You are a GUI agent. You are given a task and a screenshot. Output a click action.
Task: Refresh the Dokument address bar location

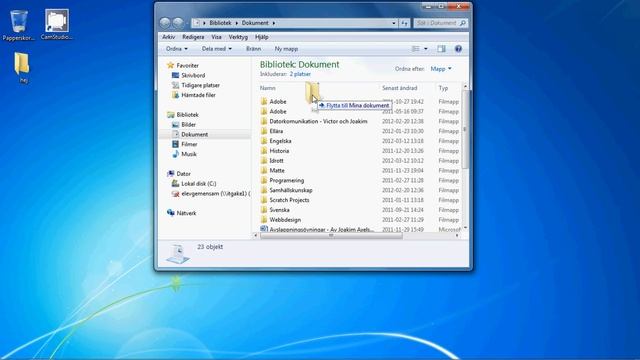404,23
